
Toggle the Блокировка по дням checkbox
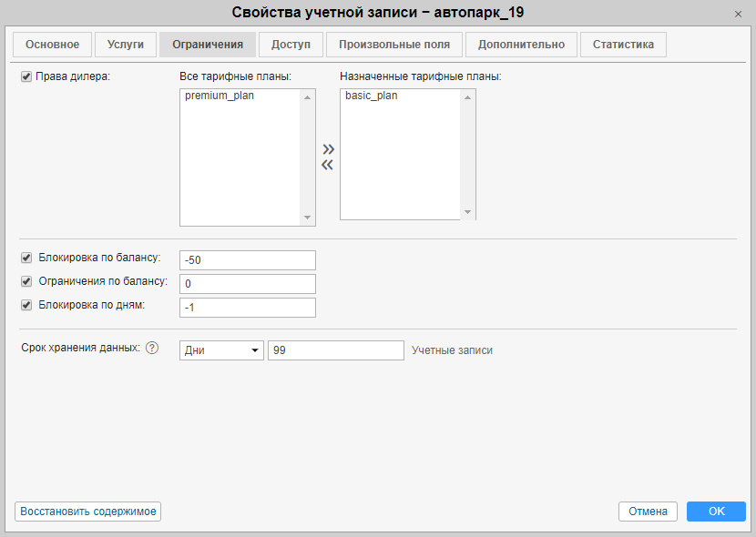(x=26, y=305)
